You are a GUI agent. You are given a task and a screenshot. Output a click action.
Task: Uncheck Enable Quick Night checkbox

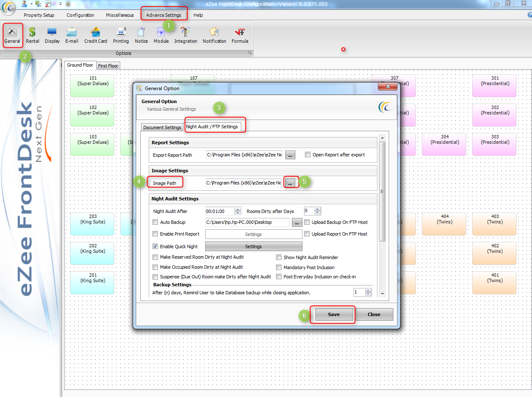[155, 247]
